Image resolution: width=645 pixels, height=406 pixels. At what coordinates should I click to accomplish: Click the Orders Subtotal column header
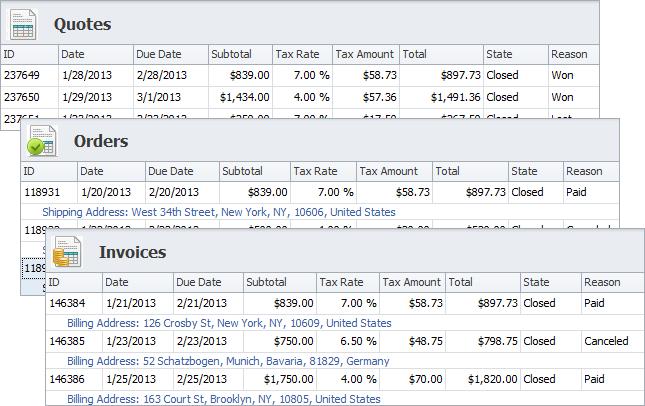pyautogui.click(x=254, y=171)
